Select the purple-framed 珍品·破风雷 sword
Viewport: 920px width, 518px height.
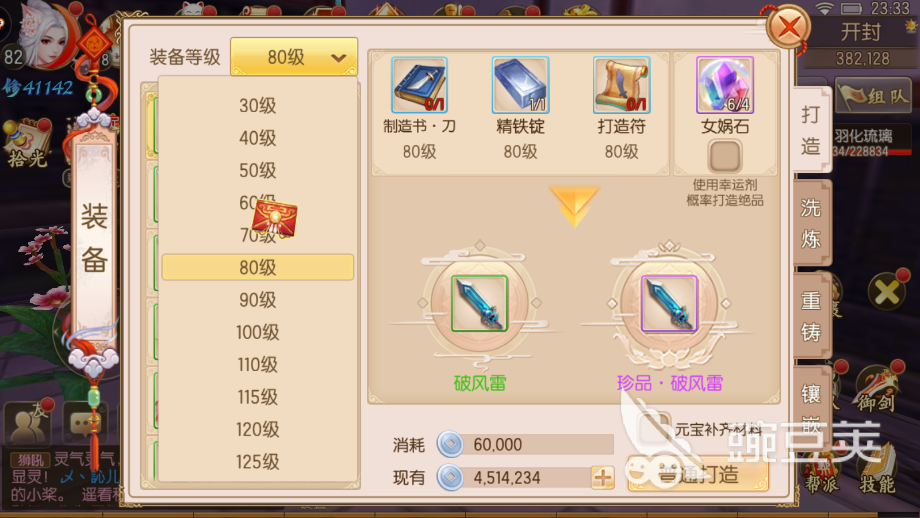coord(669,303)
